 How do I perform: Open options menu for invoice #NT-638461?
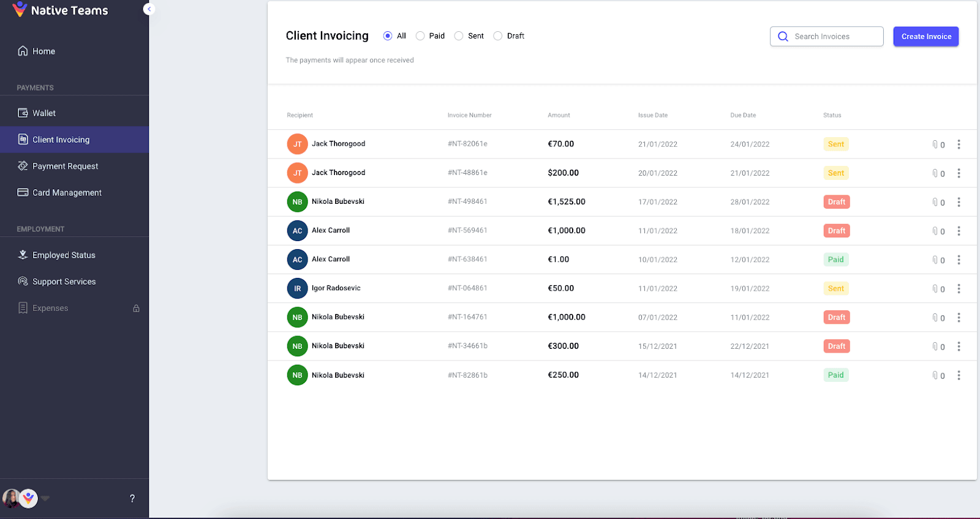tap(959, 260)
